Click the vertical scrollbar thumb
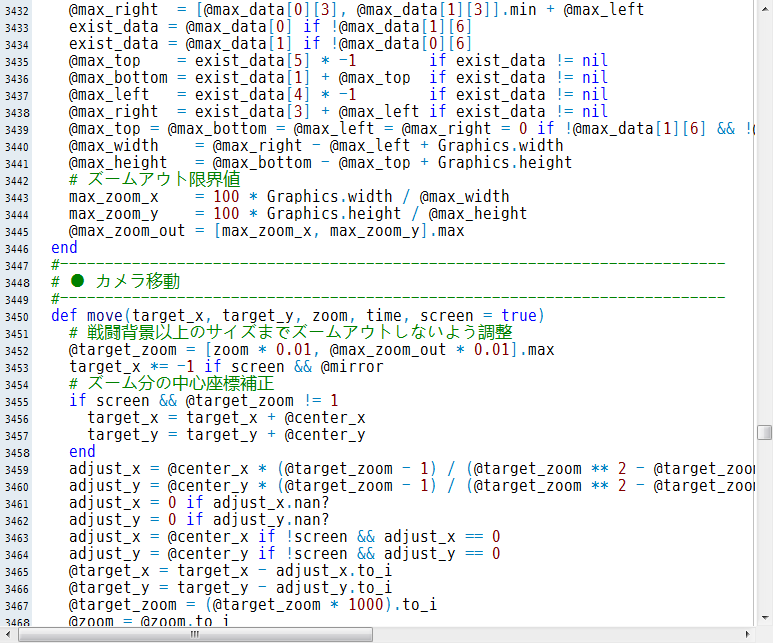The width and height of the screenshot is (773, 643). pos(765,432)
